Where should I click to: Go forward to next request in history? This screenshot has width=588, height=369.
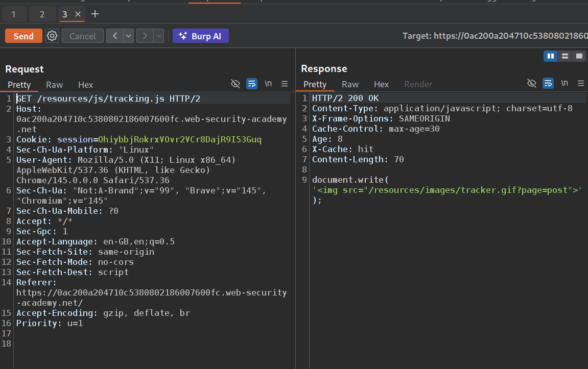coord(145,36)
